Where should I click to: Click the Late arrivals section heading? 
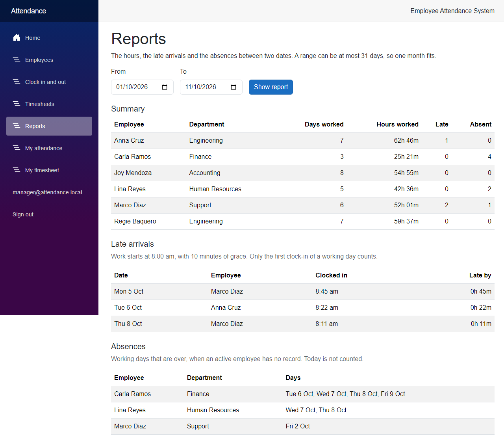[x=132, y=244]
